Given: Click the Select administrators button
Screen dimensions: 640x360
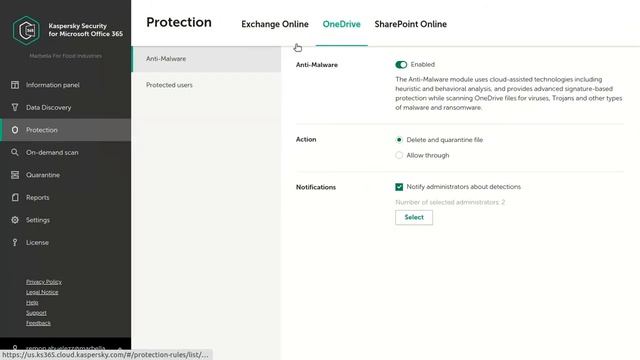Looking at the screenshot, I should [x=414, y=217].
